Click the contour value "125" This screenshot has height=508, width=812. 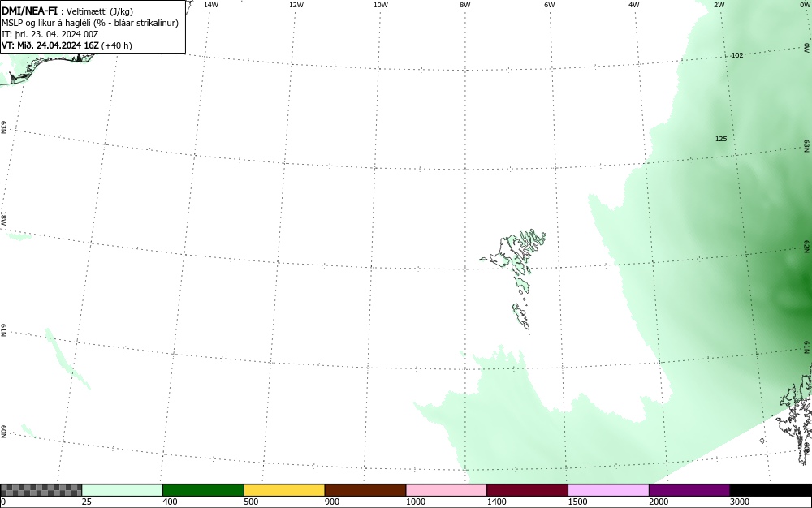point(721,139)
